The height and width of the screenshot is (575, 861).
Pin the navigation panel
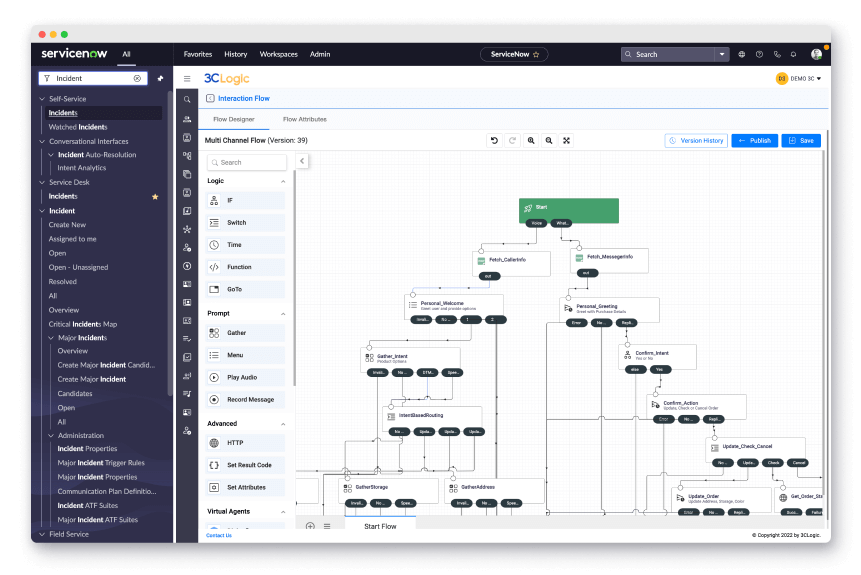pos(160,79)
